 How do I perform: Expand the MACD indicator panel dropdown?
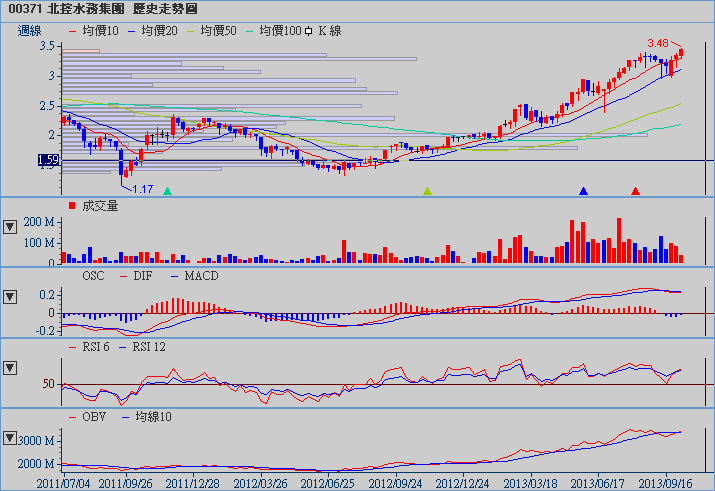(x=11, y=296)
